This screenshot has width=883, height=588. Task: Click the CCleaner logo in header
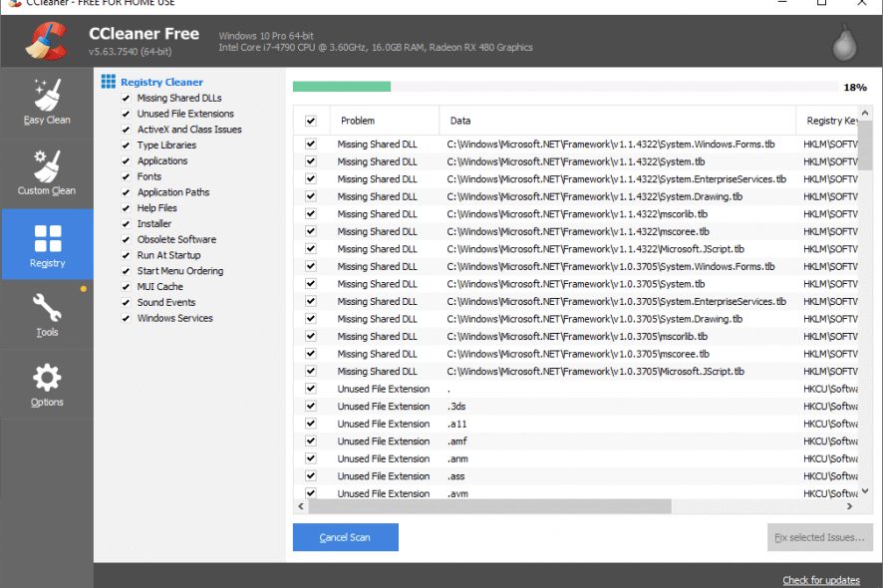[47, 41]
